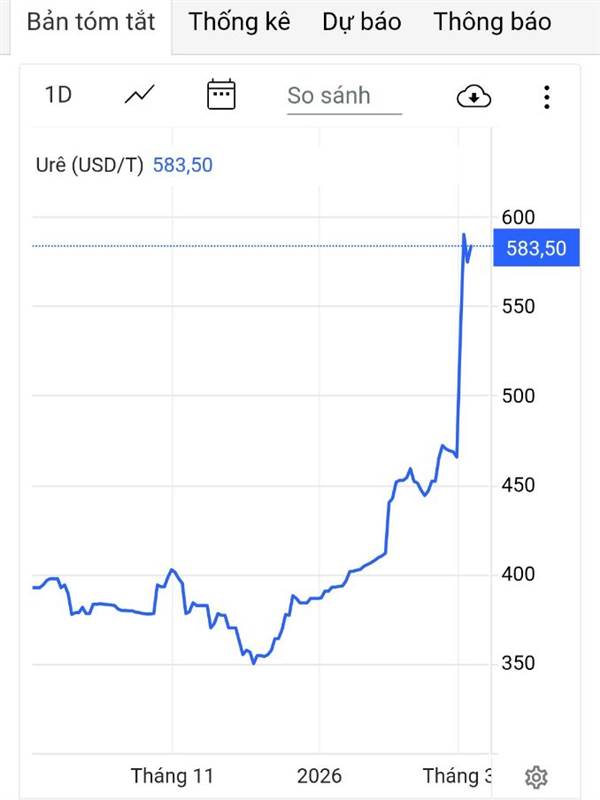Image resolution: width=600 pixels, height=800 pixels.
Task: Click the 600 price axis label
Action: 519,217
